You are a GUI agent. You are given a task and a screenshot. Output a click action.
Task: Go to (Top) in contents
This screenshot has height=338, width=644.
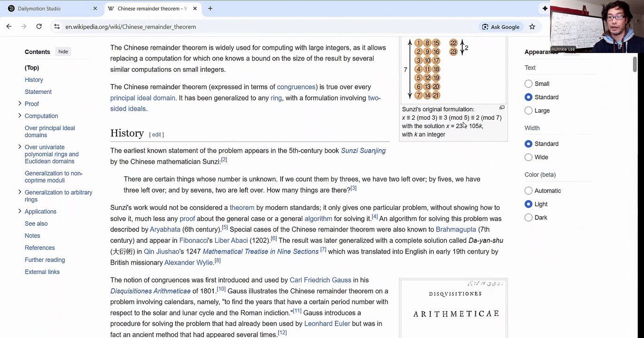[x=32, y=68]
